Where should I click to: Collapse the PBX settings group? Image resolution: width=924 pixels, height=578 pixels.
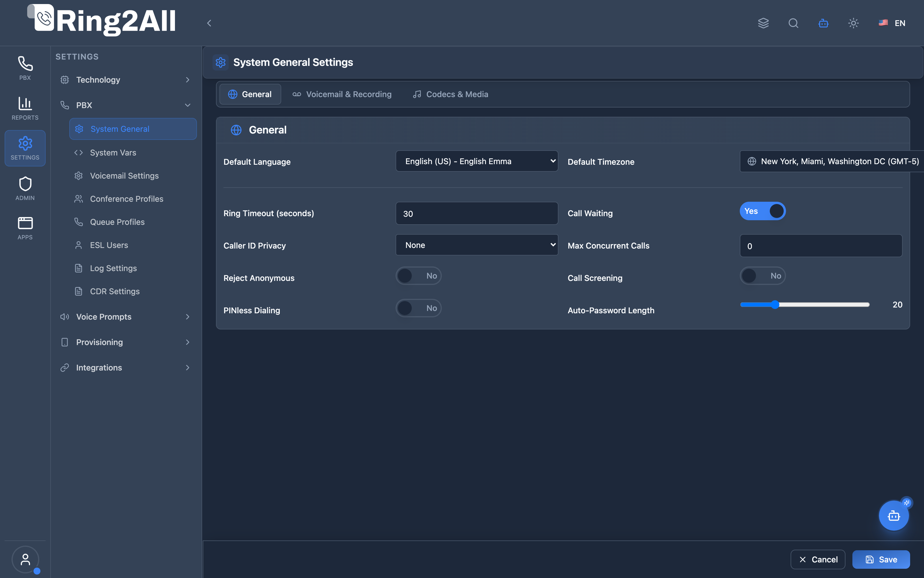126,105
